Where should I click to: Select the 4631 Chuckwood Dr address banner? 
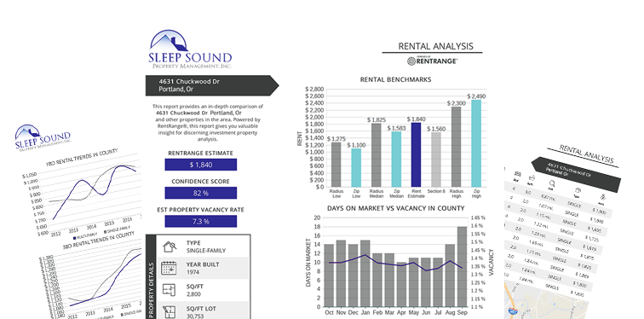(x=212, y=85)
